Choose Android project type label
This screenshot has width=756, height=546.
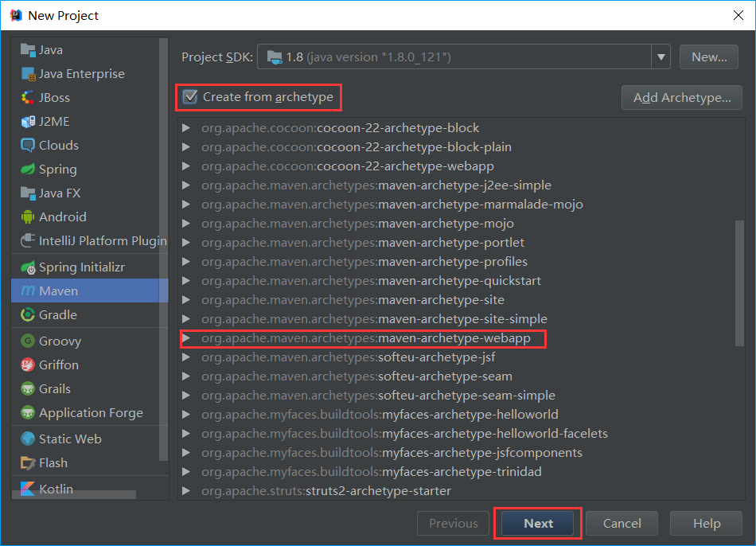63,217
